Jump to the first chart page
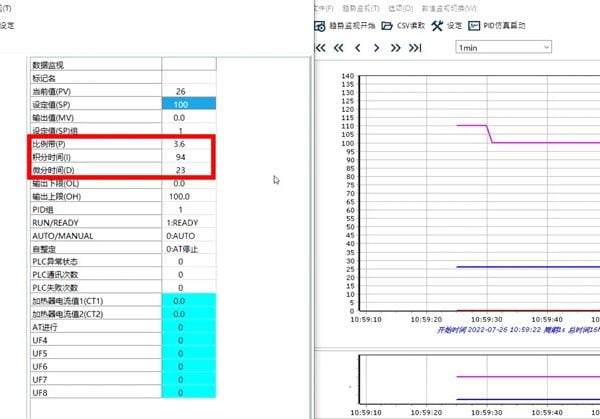This screenshot has width=600, height=419. point(322,47)
